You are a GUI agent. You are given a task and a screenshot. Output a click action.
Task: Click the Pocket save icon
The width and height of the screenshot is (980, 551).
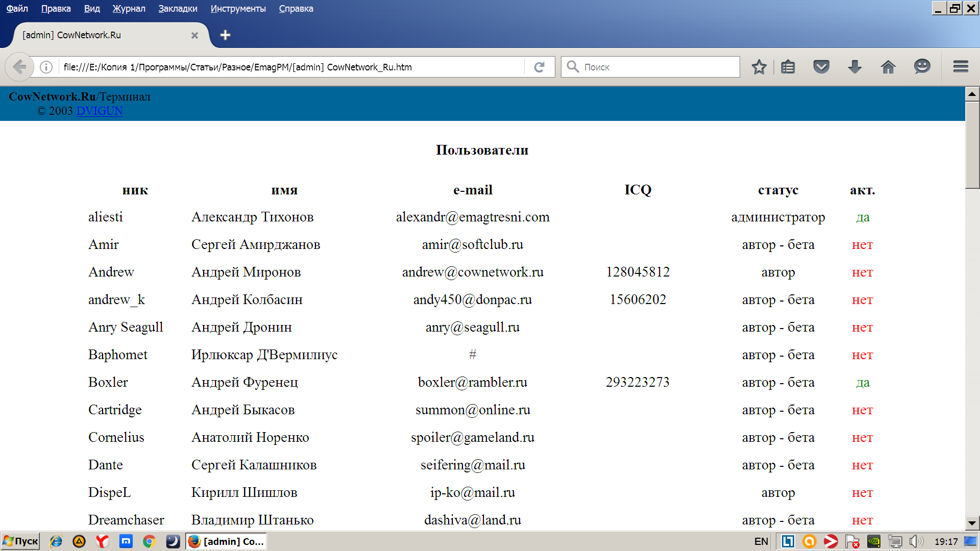click(x=821, y=67)
